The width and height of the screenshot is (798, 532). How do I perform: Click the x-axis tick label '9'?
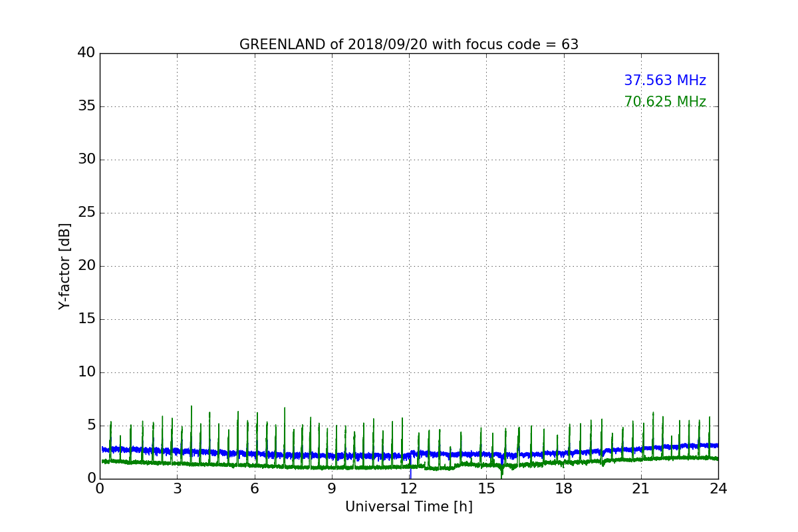(x=332, y=488)
